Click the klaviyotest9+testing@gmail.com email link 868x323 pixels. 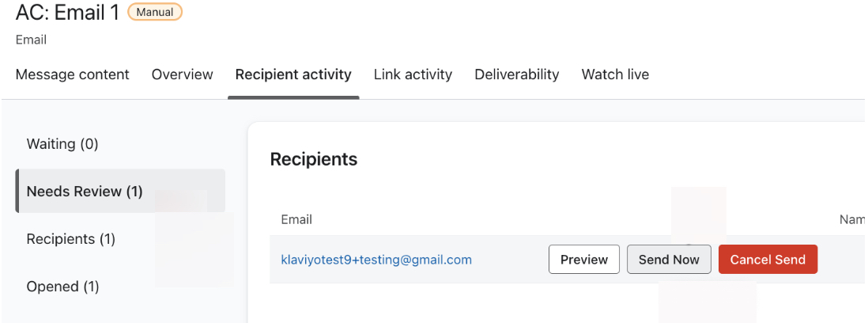[376, 260]
